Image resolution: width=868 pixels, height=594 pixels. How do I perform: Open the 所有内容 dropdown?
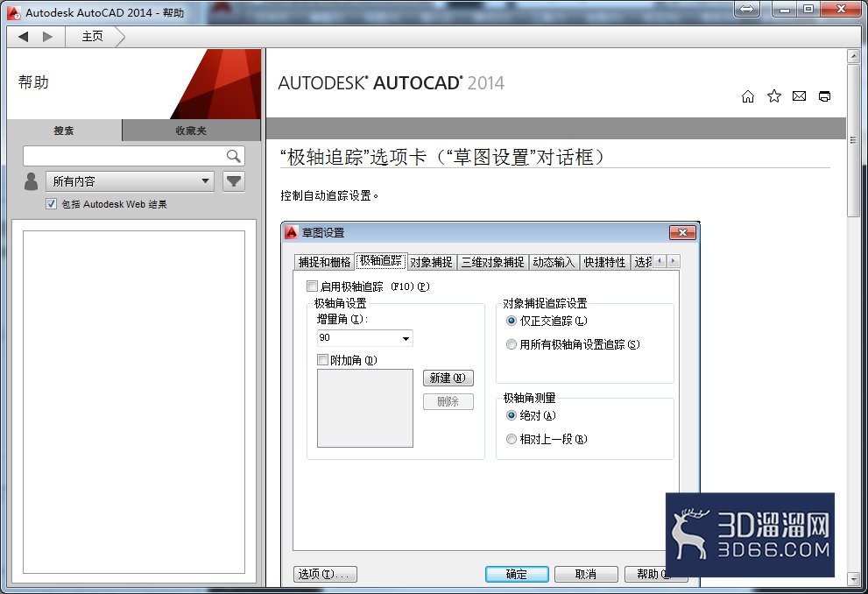coord(130,181)
